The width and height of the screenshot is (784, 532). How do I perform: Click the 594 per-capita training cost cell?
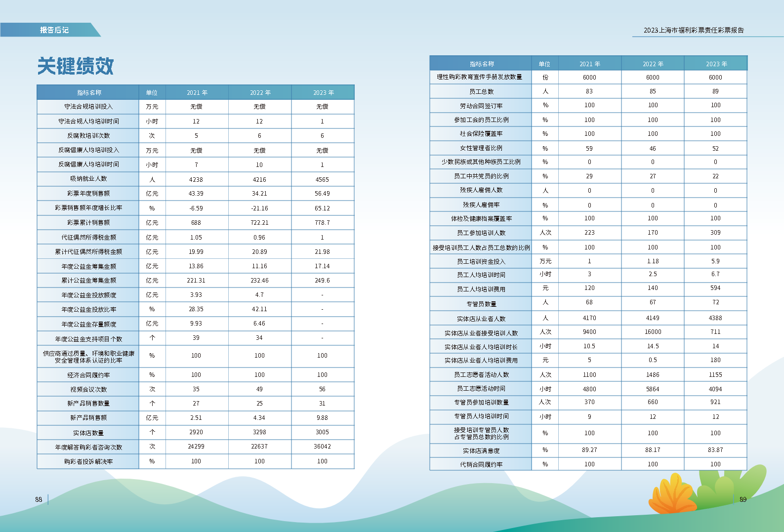[715, 288]
